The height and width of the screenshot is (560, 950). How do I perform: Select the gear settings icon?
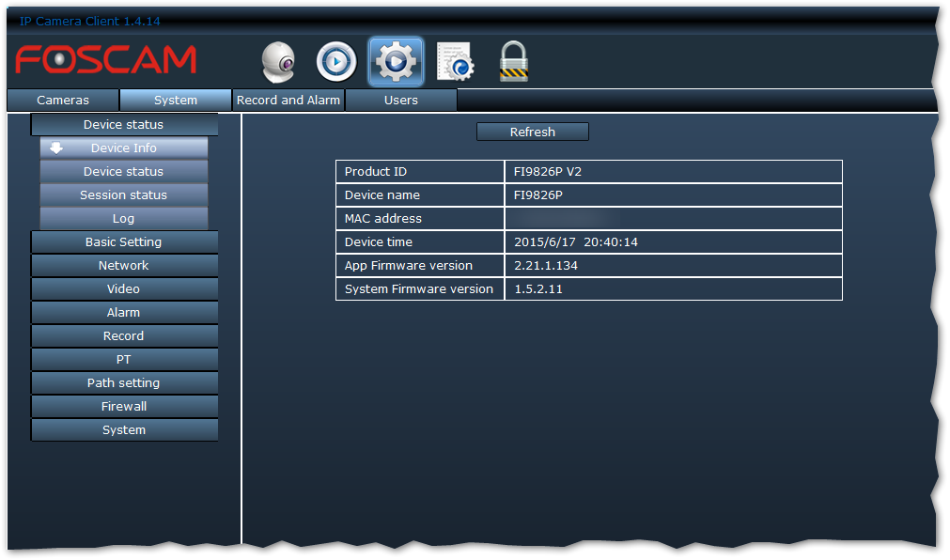point(396,62)
